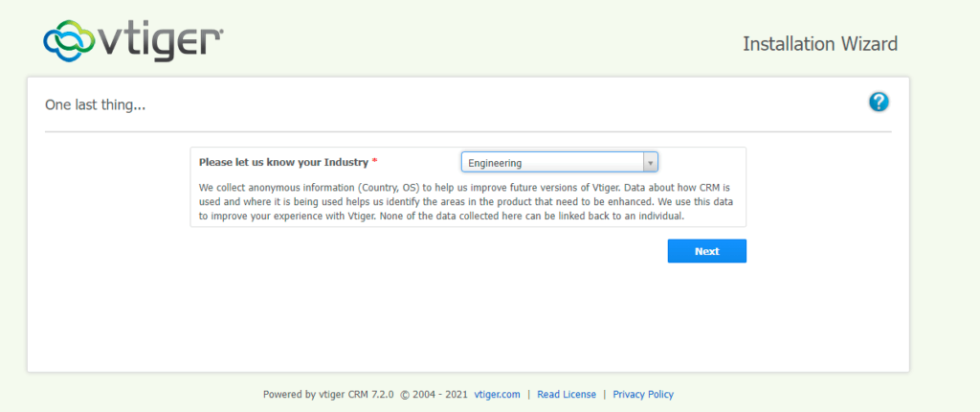Open the blue help question mark icon
Viewport: 980px width, 412px height.
pos(879,102)
